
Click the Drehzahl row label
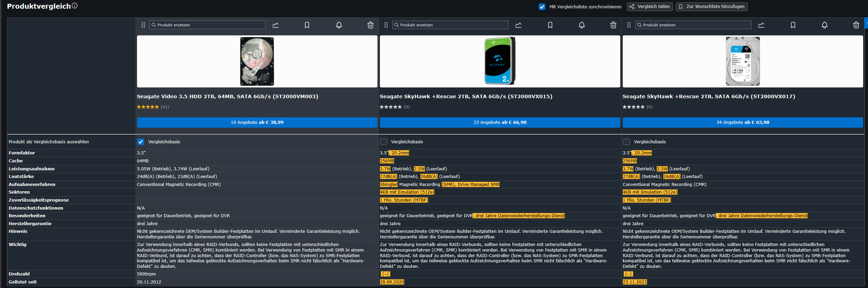tap(19, 274)
